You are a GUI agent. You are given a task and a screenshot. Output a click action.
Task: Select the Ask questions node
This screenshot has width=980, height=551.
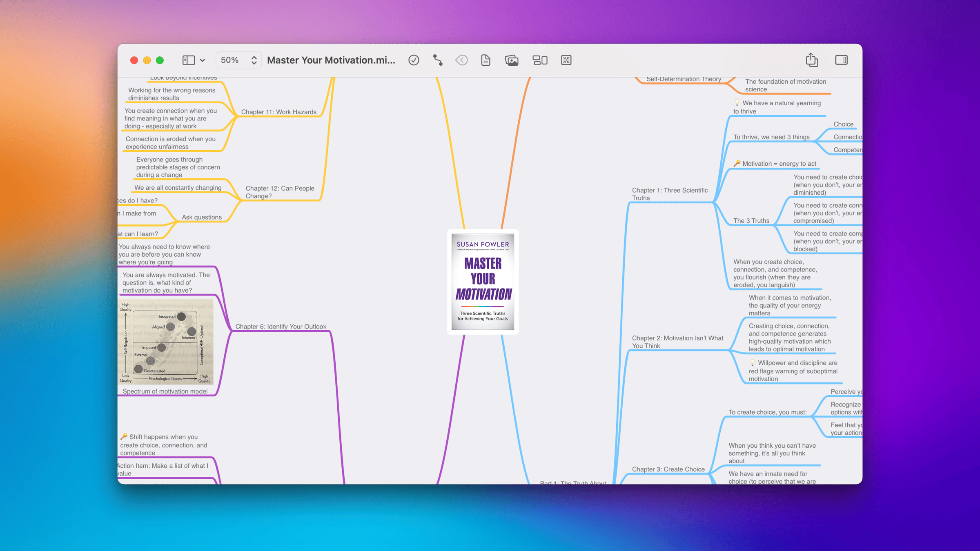point(202,217)
